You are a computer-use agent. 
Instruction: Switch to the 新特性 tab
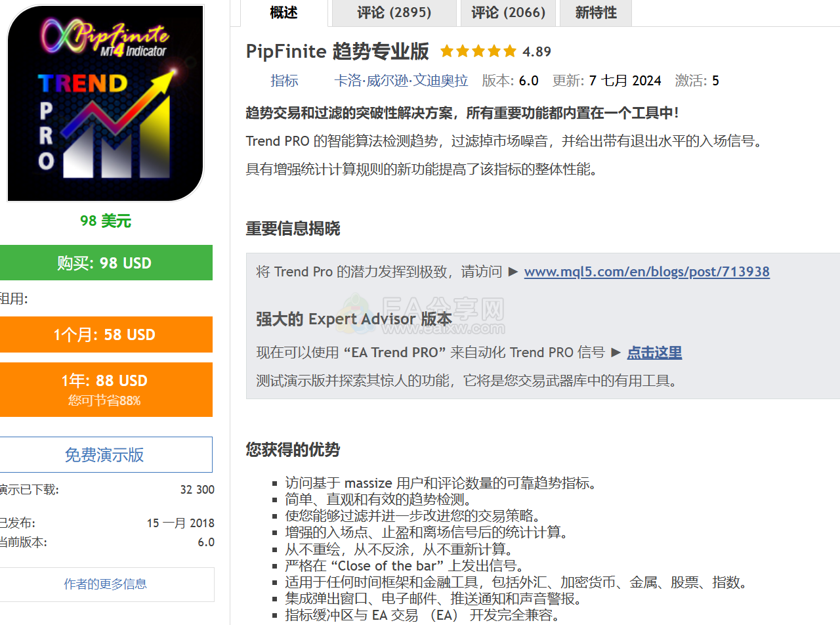pyautogui.click(x=595, y=13)
